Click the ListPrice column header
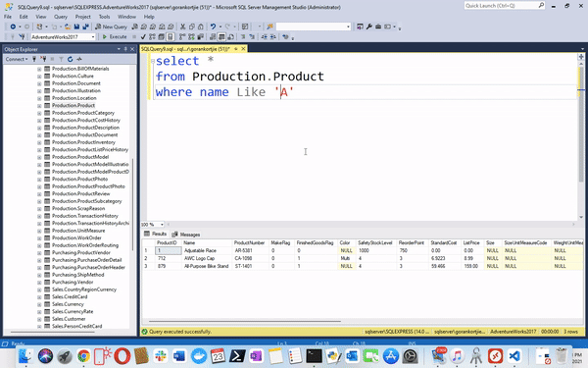Screen dimensions: 588x368 click(471, 243)
